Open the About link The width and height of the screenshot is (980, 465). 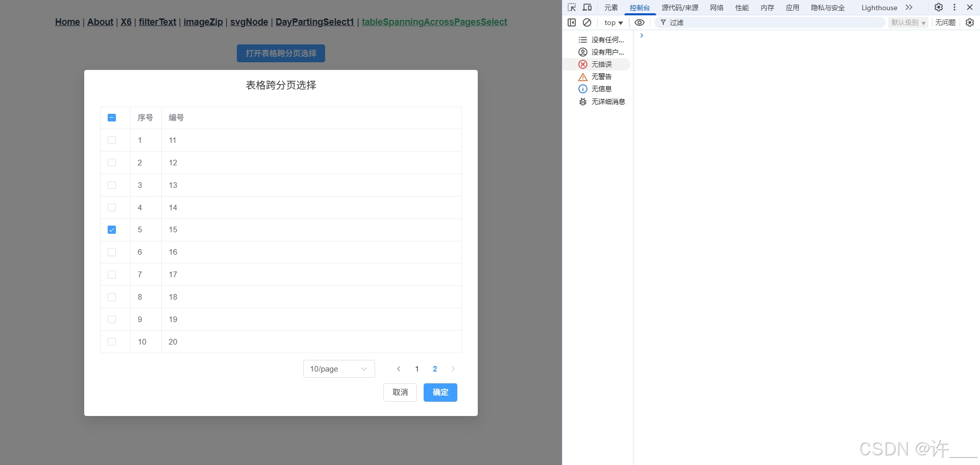pos(100,22)
